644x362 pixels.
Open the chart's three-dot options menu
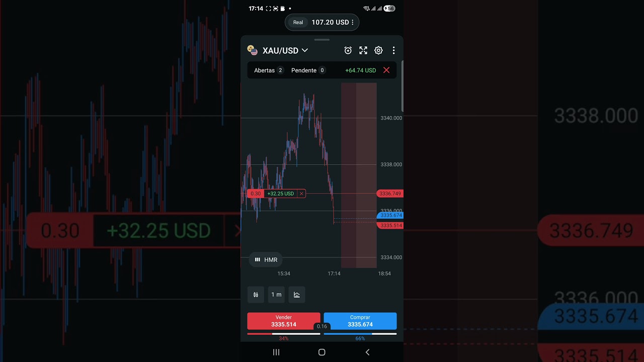393,50
